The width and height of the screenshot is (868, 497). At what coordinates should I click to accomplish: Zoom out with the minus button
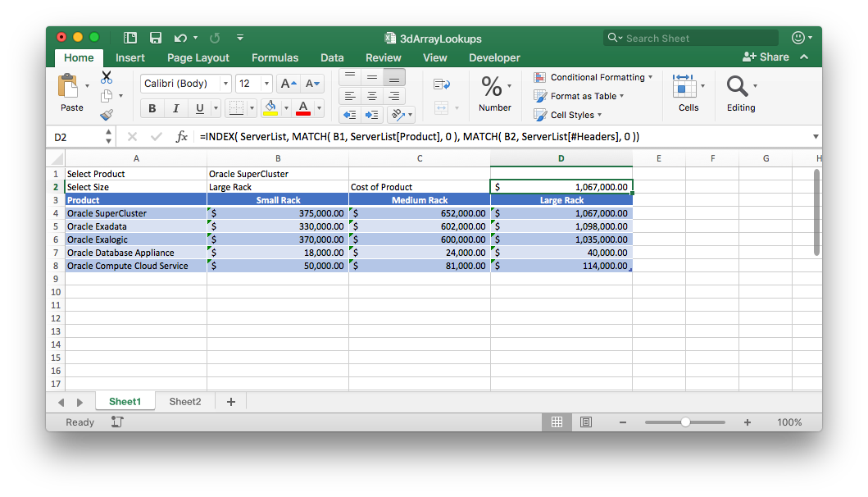(x=623, y=422)
